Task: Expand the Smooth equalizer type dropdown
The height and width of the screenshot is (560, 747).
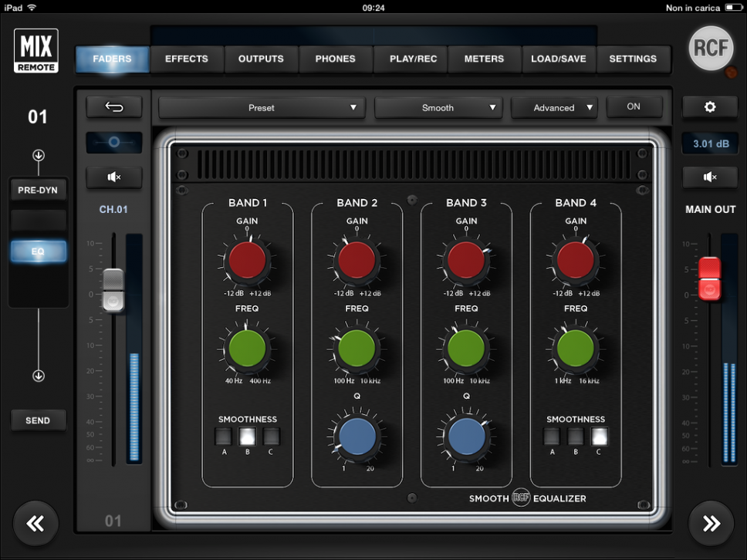Action: coord(438,108)
